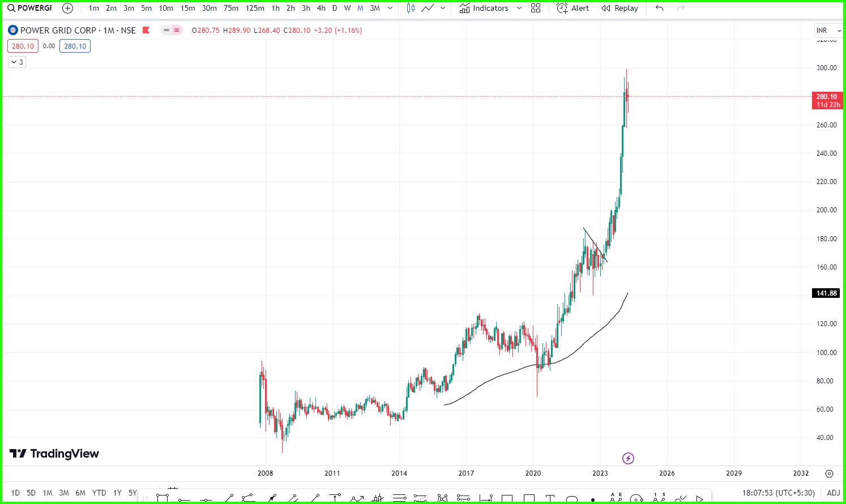Open symbol search for POWERGRID
The width and height of the screenshot is (846, 504).
pyautogui.click(x=29, y=8)
